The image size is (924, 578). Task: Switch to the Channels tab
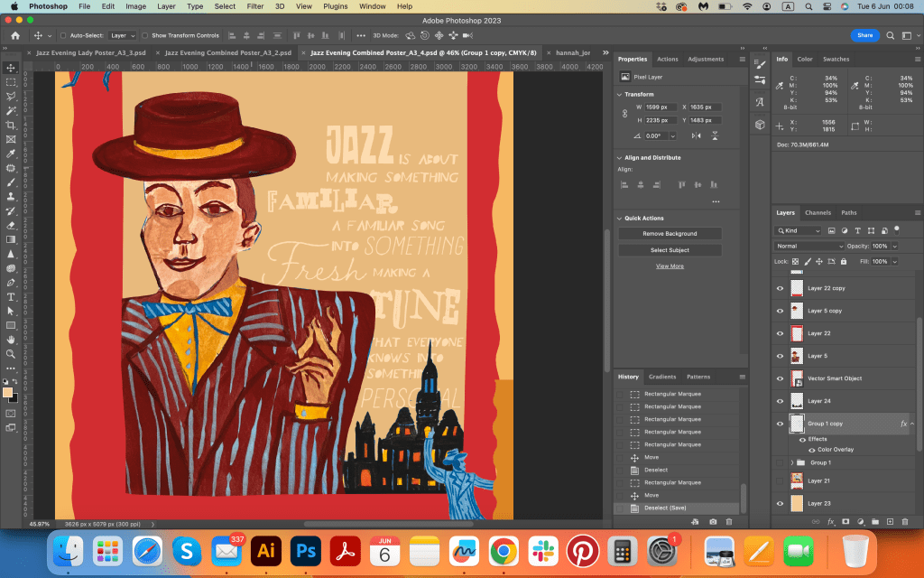tap(818, 213)
